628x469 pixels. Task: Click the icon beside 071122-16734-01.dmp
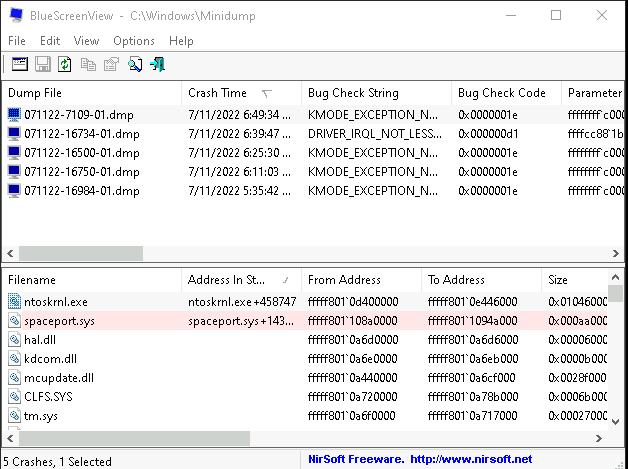click(x=14, y=133)
